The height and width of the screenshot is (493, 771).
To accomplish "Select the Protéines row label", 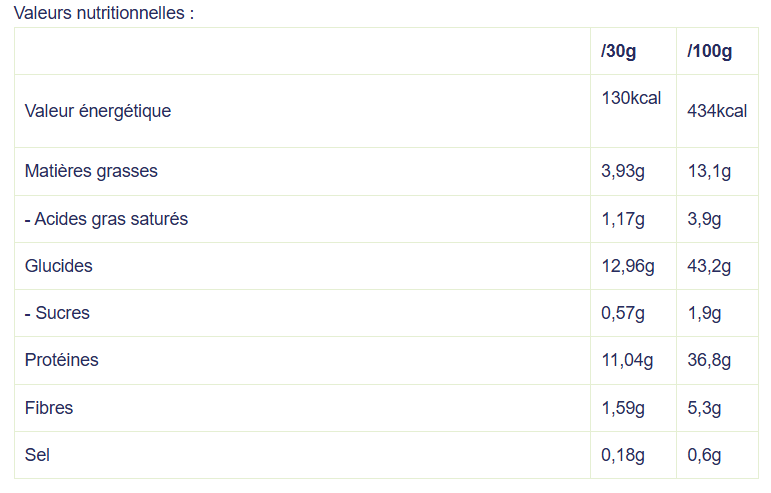I will 61,360.
